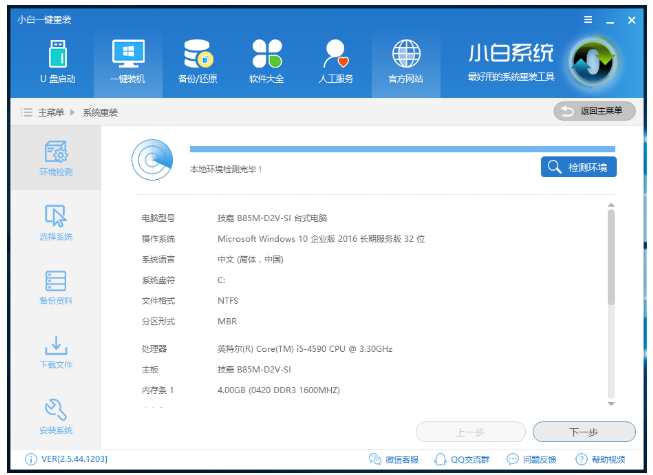Open the 备份资料 sidebar step

(x=56, y=287)
